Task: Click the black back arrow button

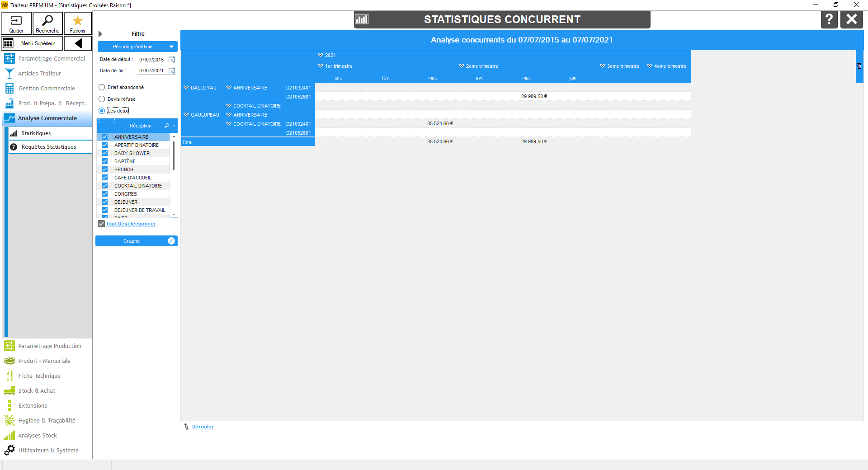Action: (x=78, y=43)
